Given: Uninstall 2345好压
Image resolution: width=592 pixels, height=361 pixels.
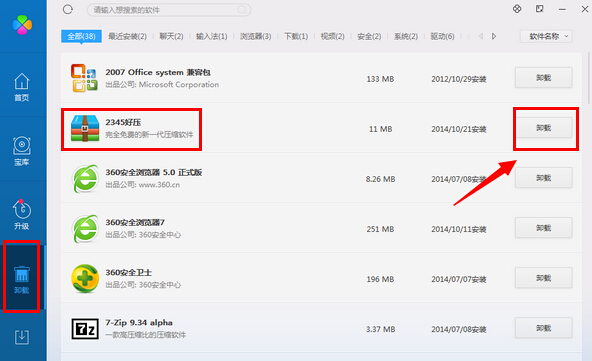Looking at the screenshot, I should pos(544,128).
